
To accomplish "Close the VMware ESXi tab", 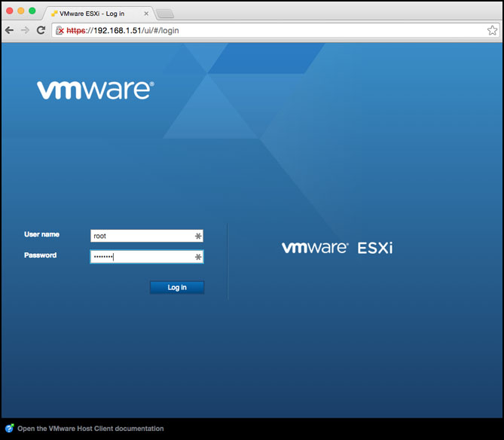I will 146,14.
